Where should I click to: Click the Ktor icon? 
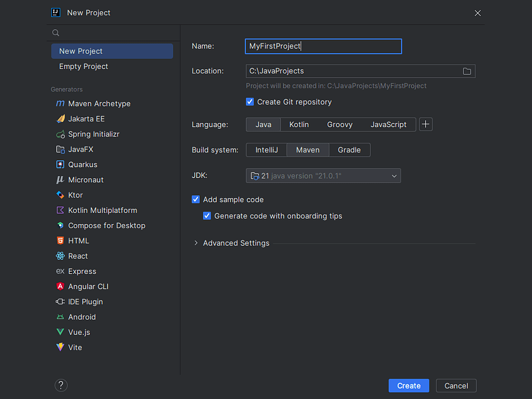tap(60, 195)
